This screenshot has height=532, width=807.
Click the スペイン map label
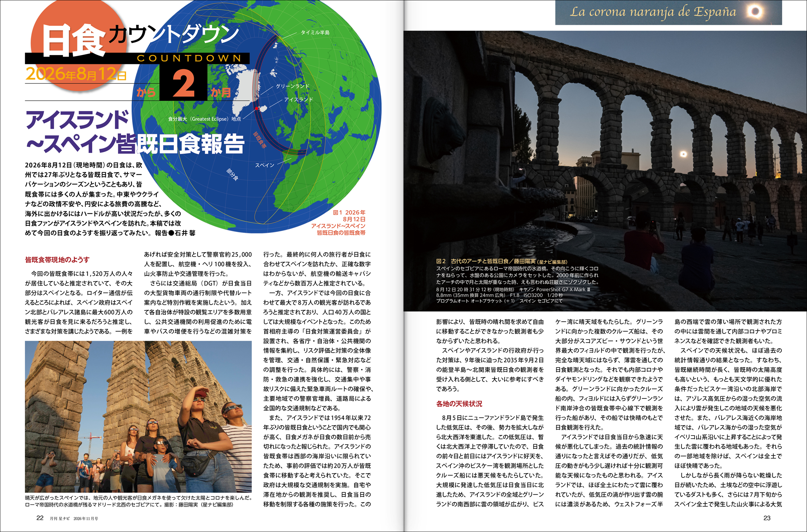click(x=265, y=165)
